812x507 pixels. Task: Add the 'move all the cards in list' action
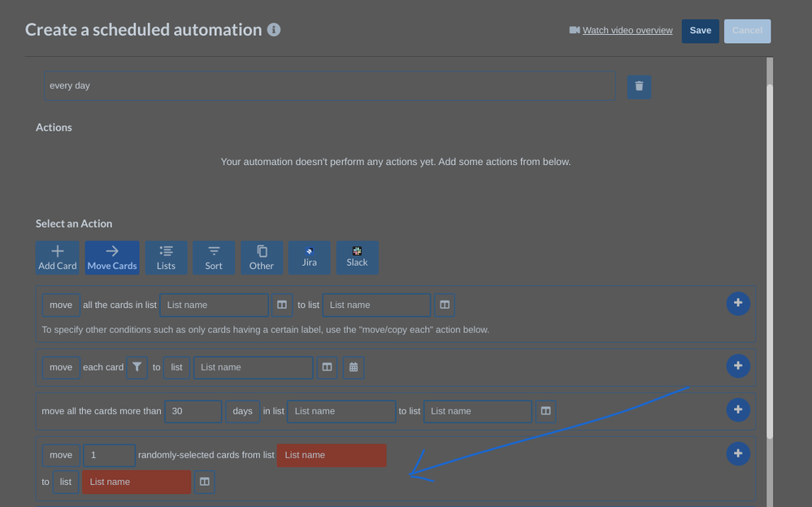pos(738,304)
